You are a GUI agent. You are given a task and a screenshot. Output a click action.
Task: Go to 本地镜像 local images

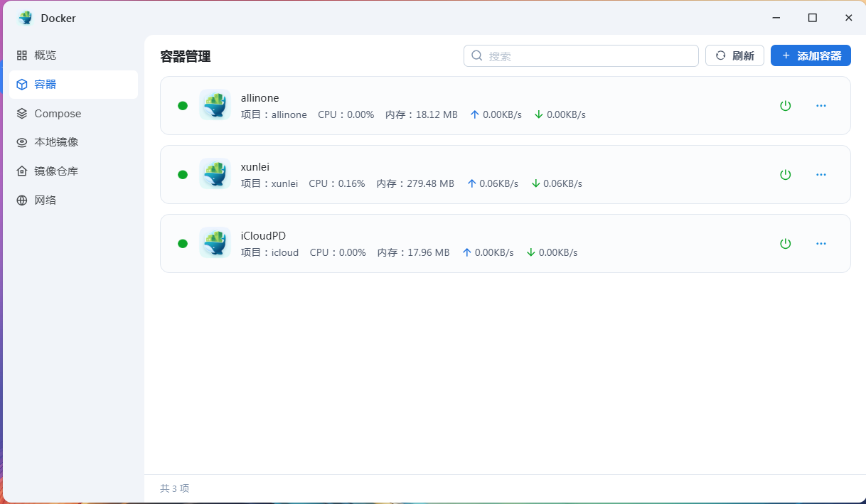73,142
